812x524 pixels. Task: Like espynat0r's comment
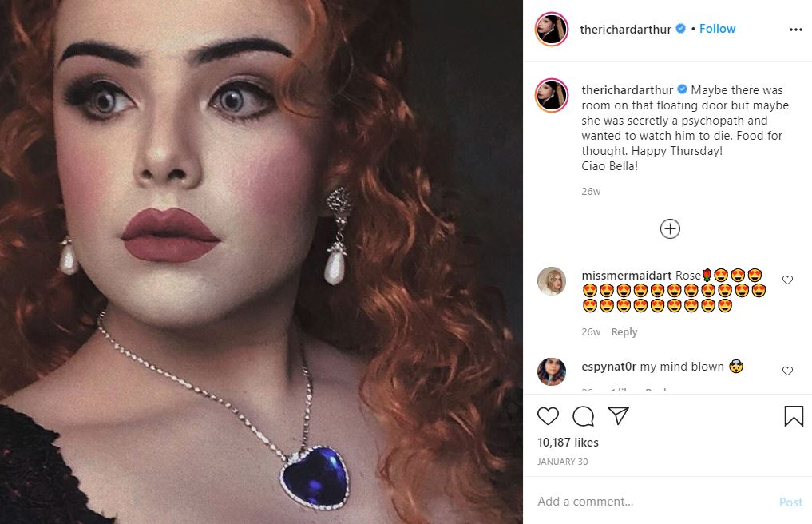(x=787, y=371)
